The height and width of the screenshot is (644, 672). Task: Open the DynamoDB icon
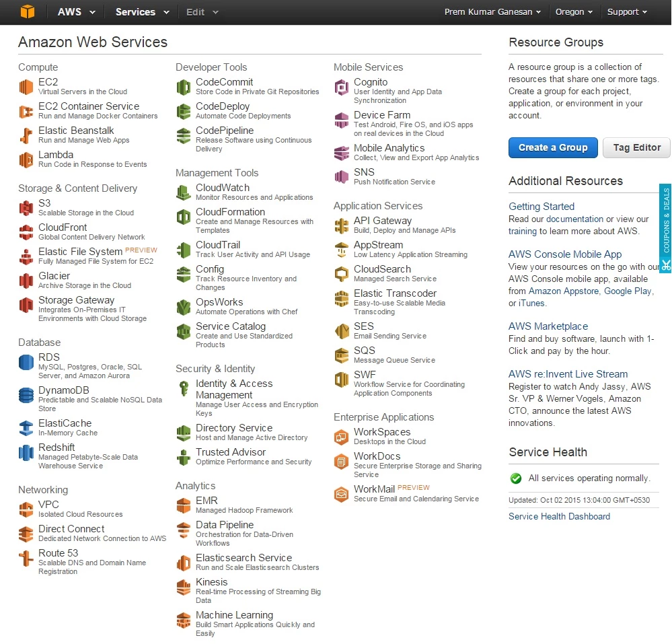pyautogui.click(x=26, y=395)
